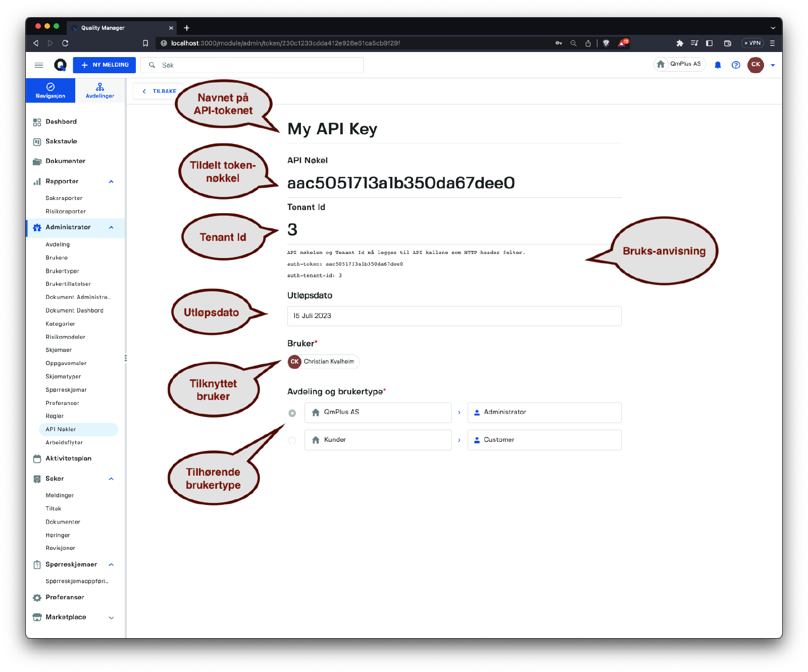
Task: Expand the Marketplace section
Action: (x=111, y=617)
